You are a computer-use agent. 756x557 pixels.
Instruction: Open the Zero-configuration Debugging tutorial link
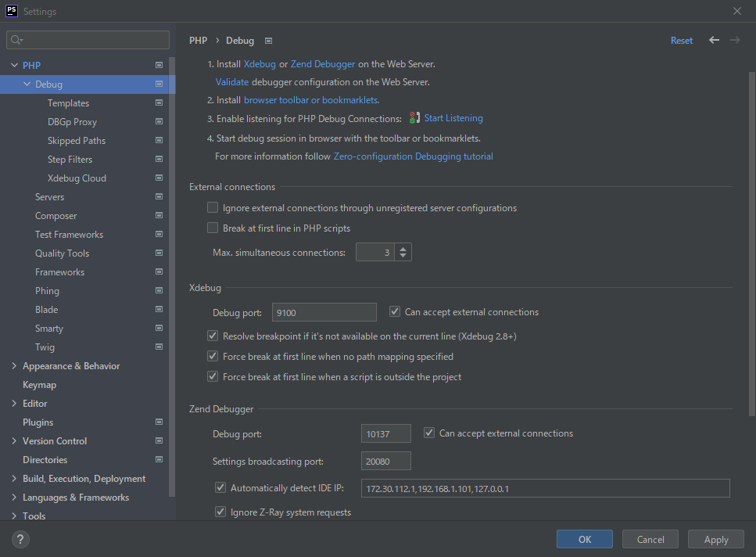pos(413,156)
